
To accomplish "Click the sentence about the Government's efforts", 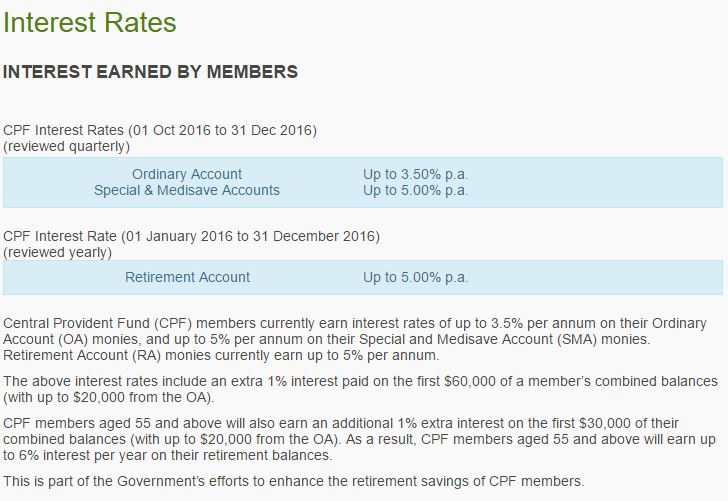I will click(x=293, y=480).
